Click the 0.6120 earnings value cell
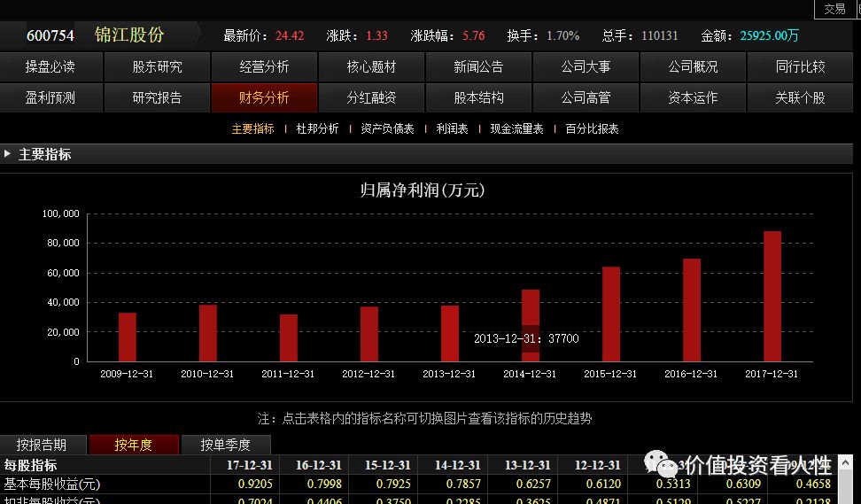Image resolution: width=861 pixels, height=504 pixels. [x=603, y=485]
